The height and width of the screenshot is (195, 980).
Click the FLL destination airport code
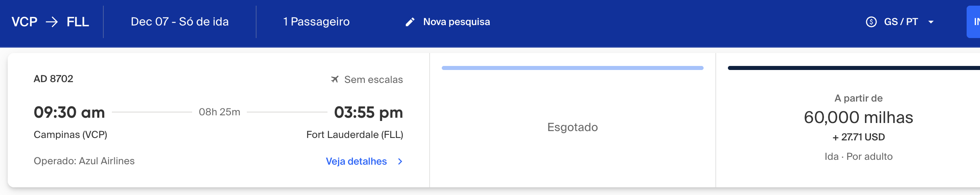coord(78,22)
